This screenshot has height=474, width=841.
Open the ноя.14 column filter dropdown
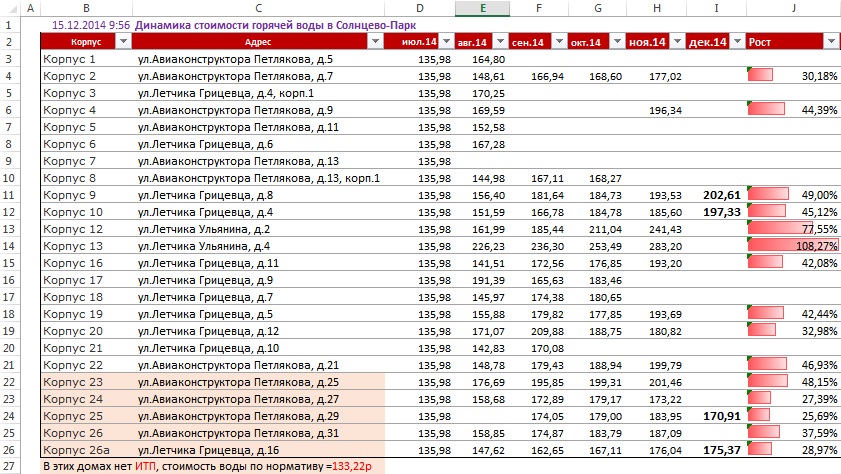(677, 41)
